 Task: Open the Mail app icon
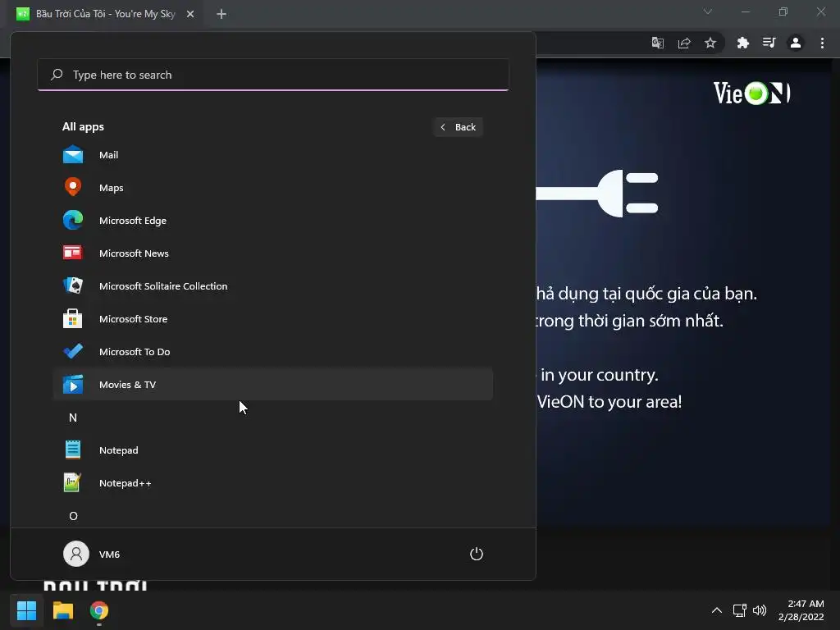click(x=73, y=155)
